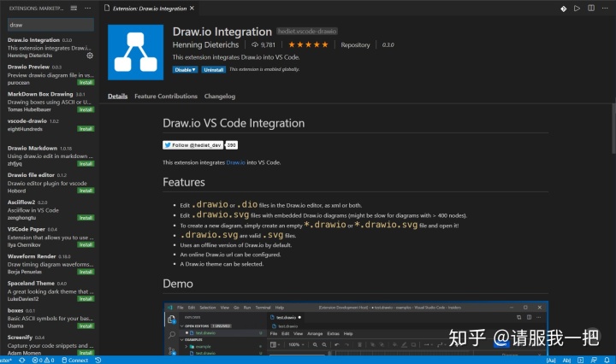Install VSCode Paper extension

tap(86, 244)
